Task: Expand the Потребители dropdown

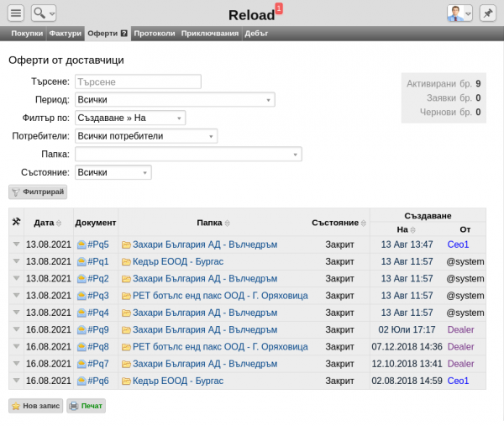Action: coord(146,136)
